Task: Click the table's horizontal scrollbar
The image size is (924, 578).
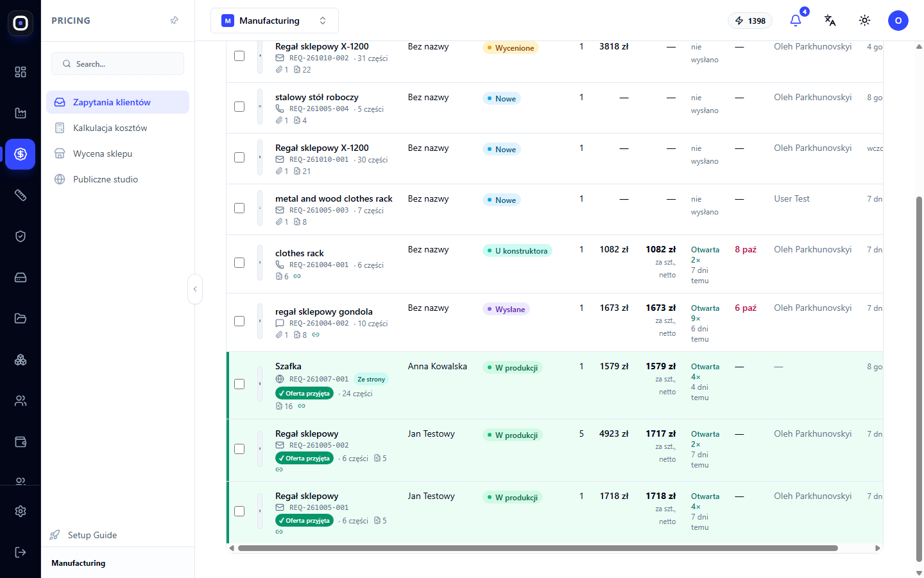Action: [538, 548]
